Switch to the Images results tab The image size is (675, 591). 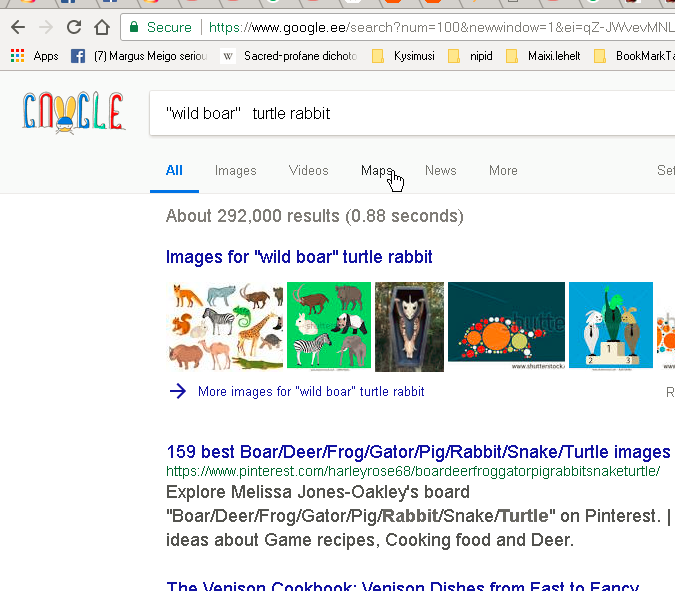pyautogui.click(x=236, y=171)
